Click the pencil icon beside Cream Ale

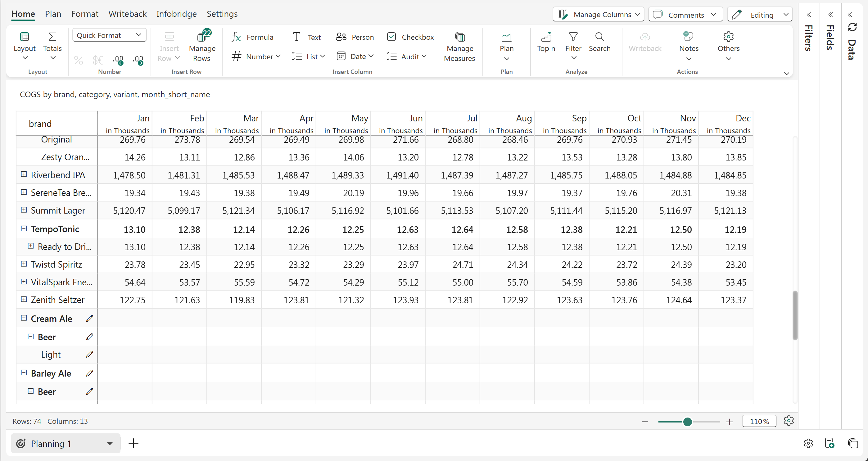(89, 319)
